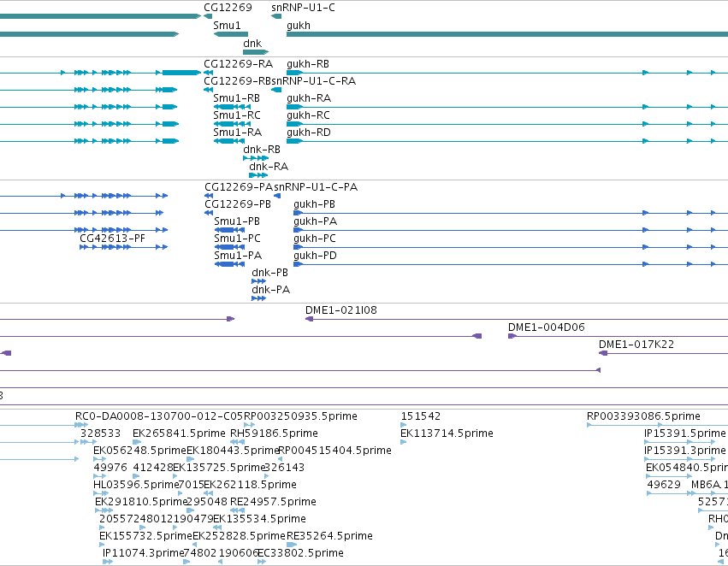Click the DME1-004D06 clone label
The height and width of the screenshot is (566, 728).
tap(547, 327)
